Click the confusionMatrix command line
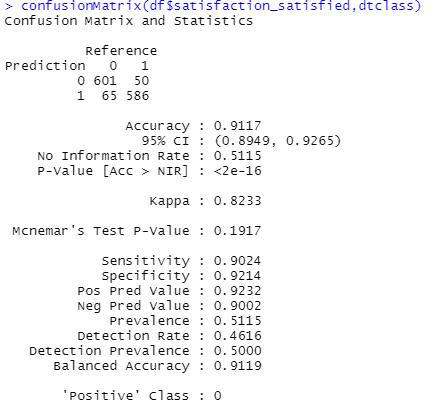The image size is (440, 410). (213, 6)
